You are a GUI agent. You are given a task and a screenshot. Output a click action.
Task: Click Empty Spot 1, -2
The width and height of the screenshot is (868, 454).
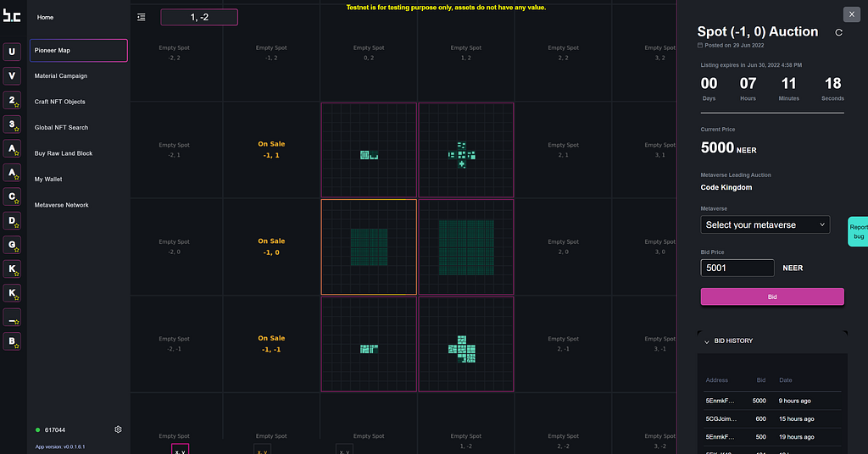coord(466,440)
